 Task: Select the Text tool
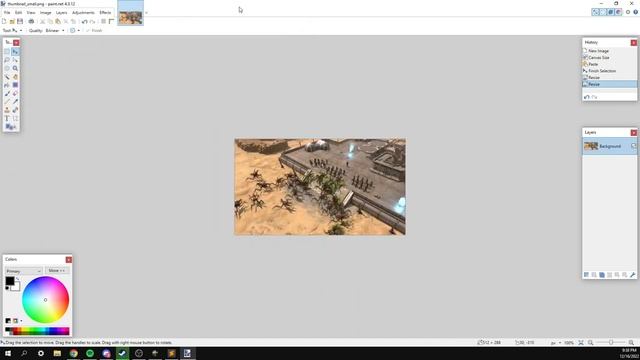tap(7, 118)
